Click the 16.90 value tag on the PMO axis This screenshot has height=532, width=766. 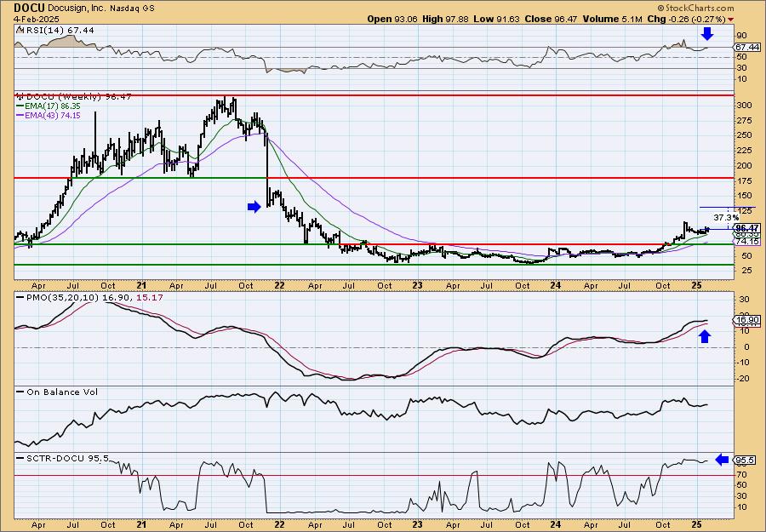pos(747,320)
